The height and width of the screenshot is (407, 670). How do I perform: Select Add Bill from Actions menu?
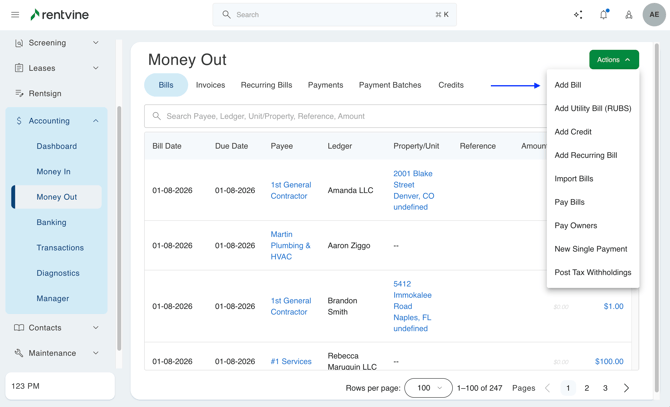568,85
